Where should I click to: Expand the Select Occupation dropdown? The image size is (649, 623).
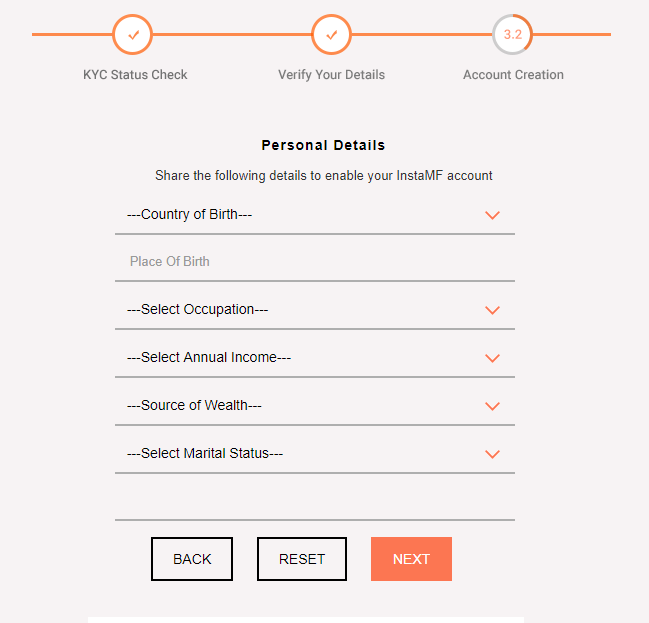300,310
